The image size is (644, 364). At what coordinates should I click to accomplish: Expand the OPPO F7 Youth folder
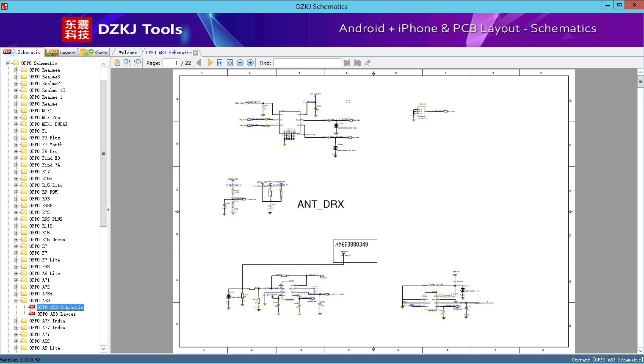click(x=16, y=144)
